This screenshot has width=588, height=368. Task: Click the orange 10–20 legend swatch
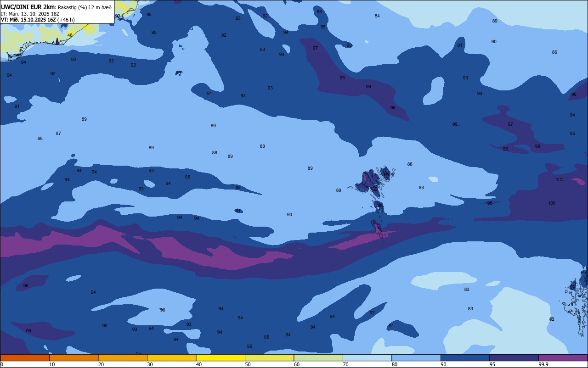point(73,357)
